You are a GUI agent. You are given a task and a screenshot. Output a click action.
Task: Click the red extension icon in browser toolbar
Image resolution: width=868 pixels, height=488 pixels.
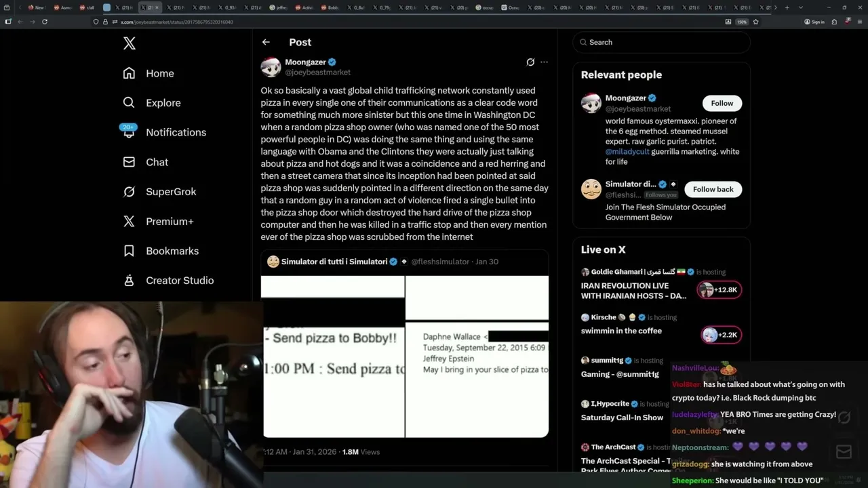point(848,22)
